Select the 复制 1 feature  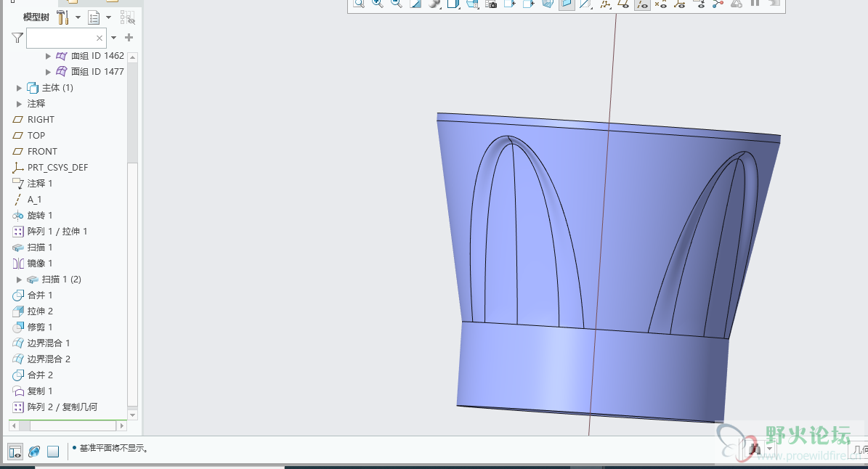(x=33, y=391)
